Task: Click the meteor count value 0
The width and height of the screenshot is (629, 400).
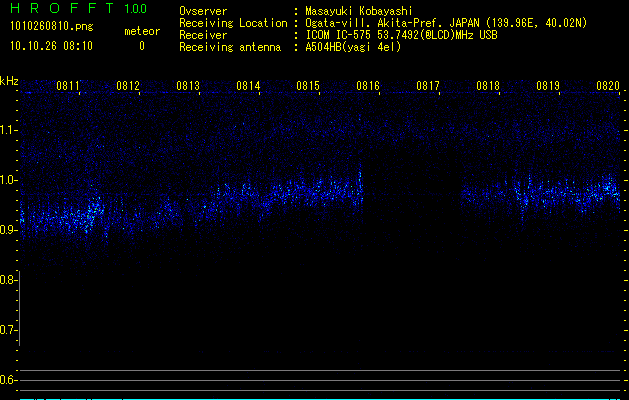Action: pyautogui.click(x=142, y=46)
